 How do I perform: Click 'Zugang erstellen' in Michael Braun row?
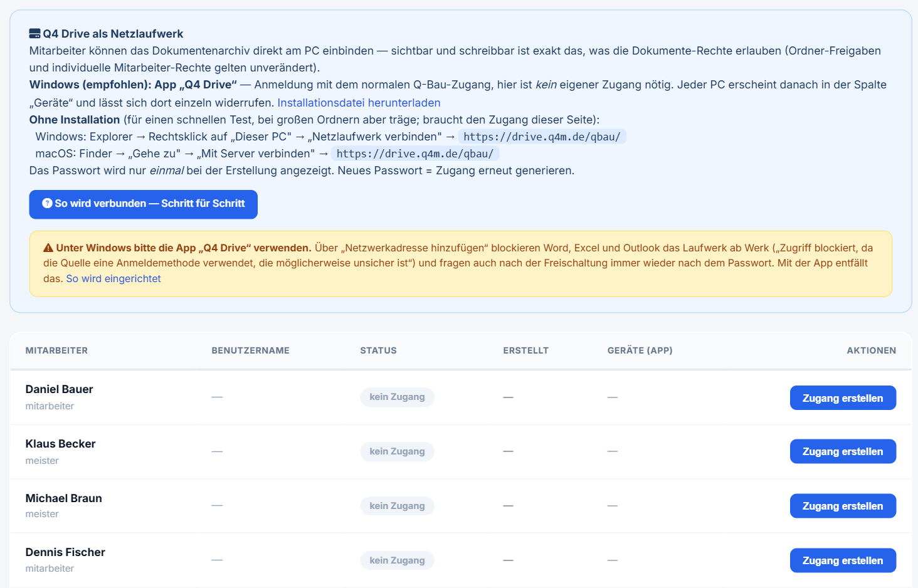843,506
